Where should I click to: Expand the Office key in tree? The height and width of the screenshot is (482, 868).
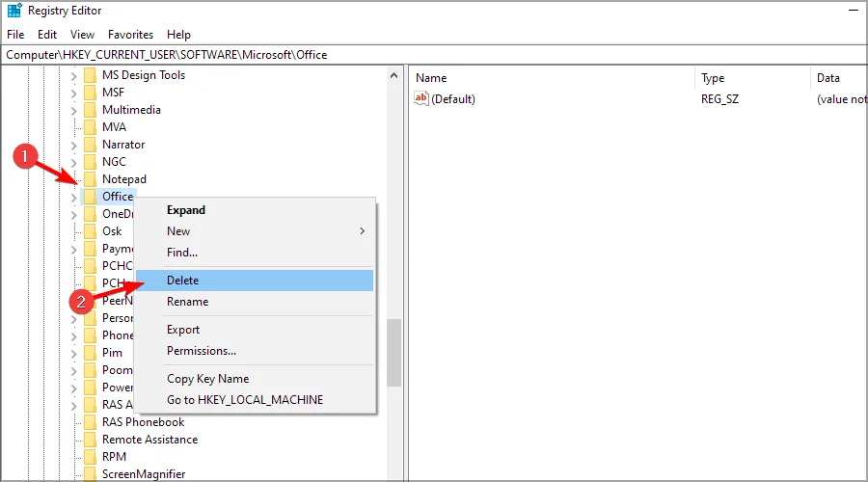click(x=73, y=197)
